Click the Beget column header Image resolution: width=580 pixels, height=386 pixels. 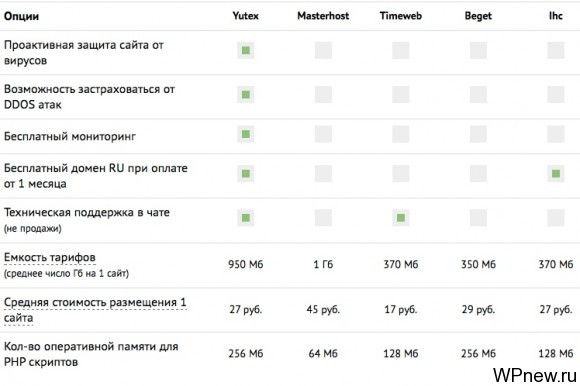pyautogui.click(x=478, y=16)
